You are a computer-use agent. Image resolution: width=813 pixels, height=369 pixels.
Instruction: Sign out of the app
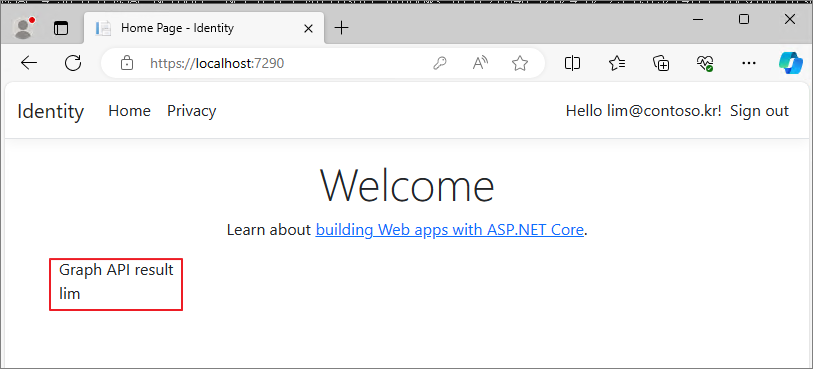pyautogui.click(x=759, y=111)
